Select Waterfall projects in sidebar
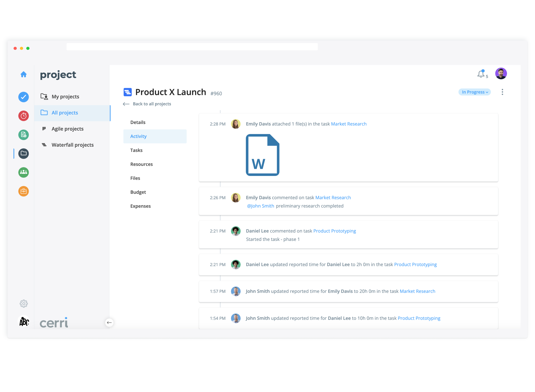This screenshot has height=392, width=535. tap(73, 145)
